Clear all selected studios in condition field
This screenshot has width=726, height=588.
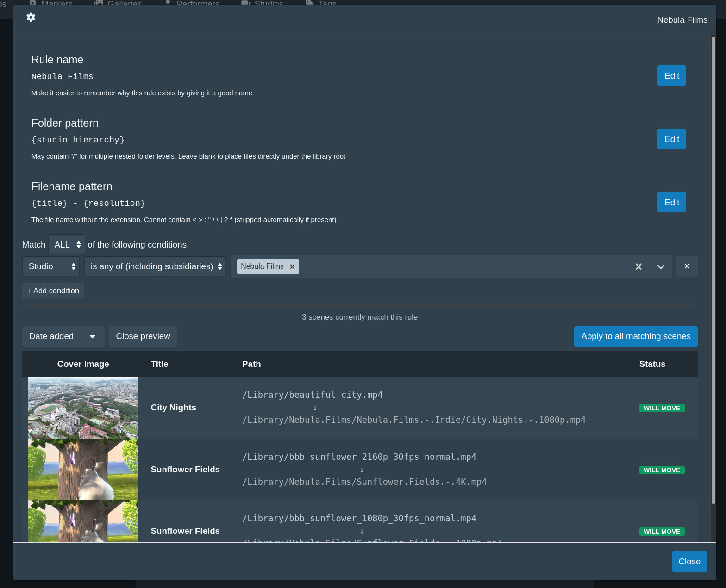pos(638,266)
